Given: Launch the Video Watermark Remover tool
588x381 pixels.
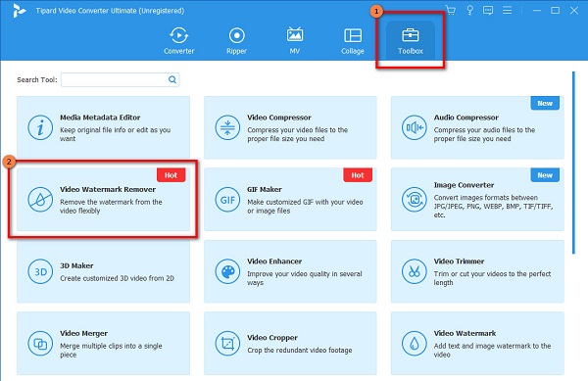Looking at the screenshot, I should (x=103, y=199).
